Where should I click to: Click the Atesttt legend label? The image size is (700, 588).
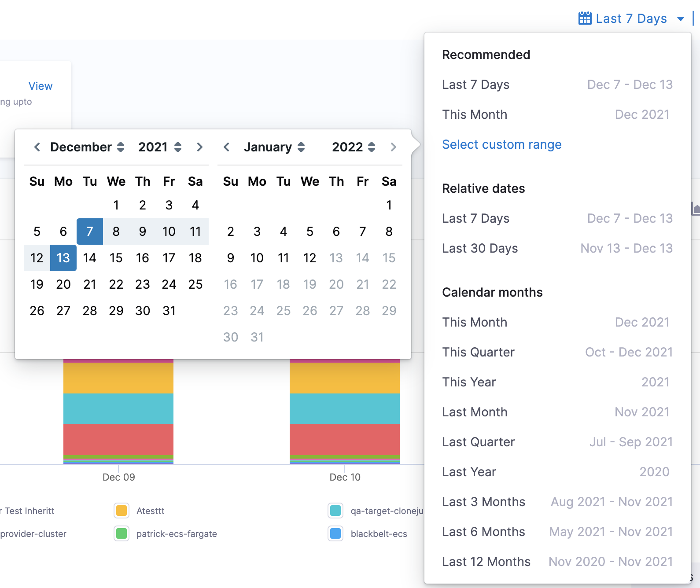point(151,511)
